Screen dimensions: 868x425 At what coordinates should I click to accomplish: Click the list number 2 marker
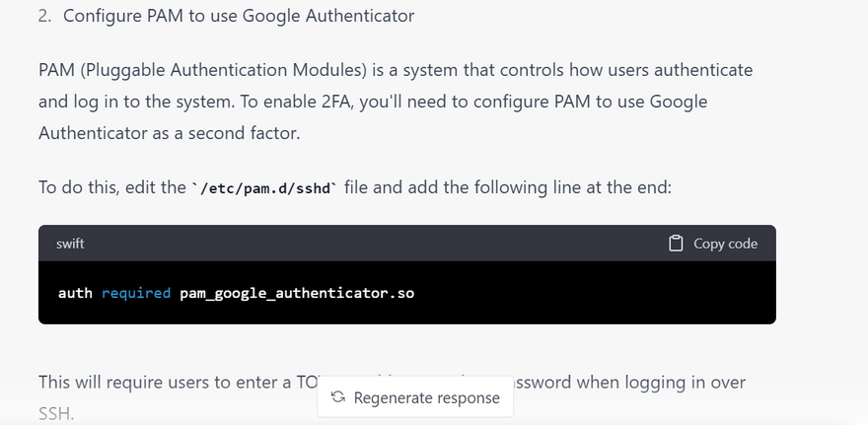click(x=44, y=16)
